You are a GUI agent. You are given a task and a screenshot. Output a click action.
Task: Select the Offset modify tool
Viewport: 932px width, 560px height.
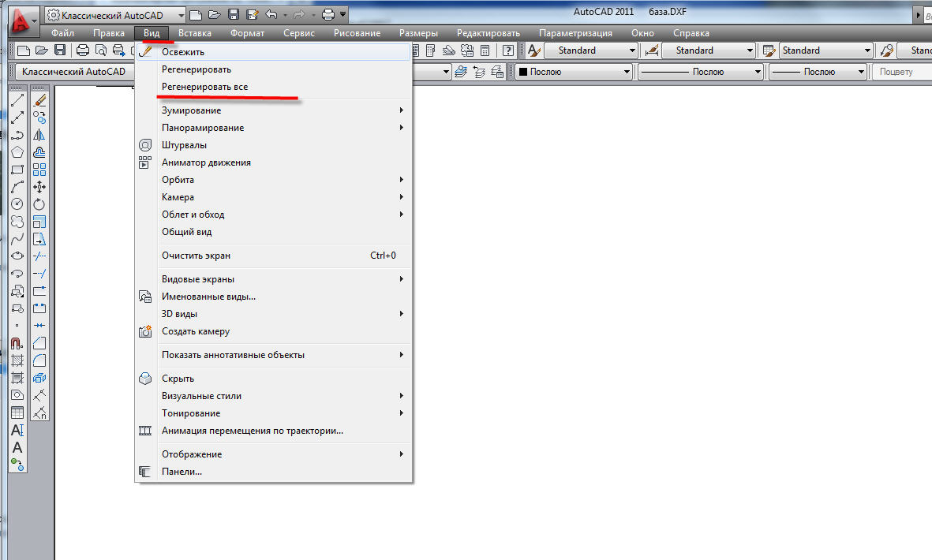click(x=39, y=152)
